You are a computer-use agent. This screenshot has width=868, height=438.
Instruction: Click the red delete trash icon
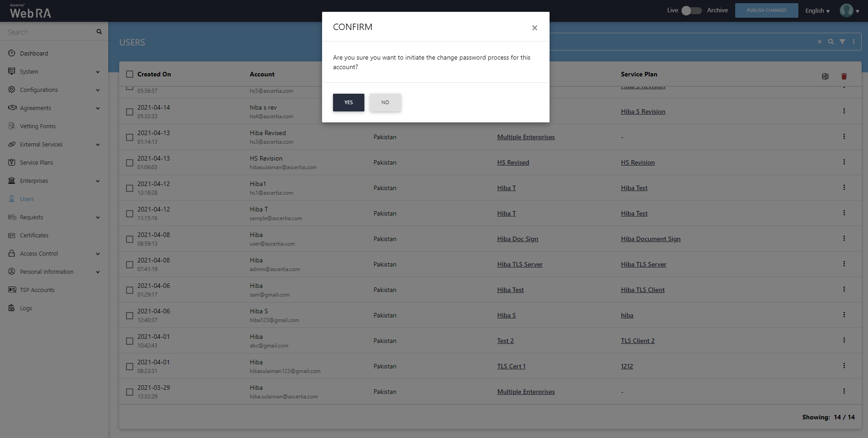(x=844, y=76)
